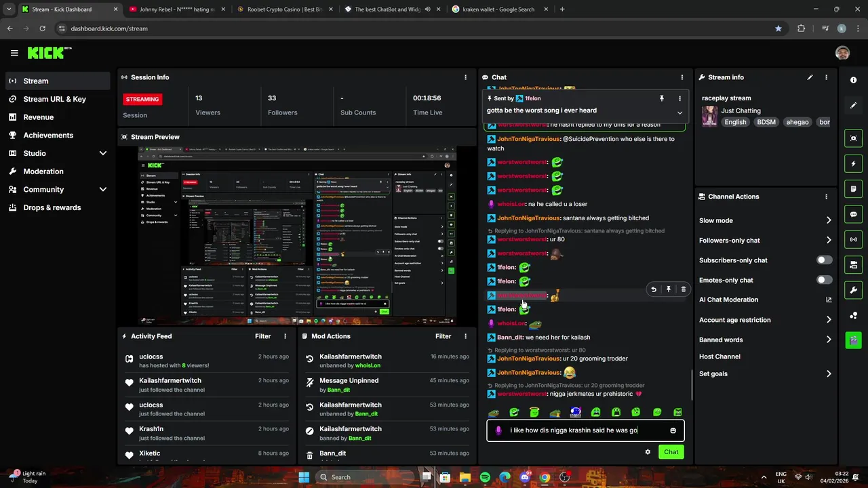This screenshot has width=868, height=488.
Task: Expand Slow mode settings
Action: click(828, 220)
